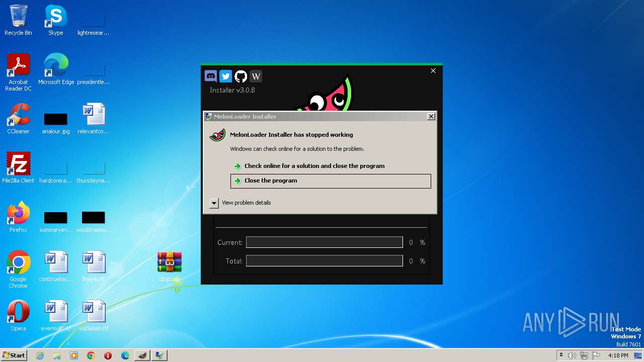Click the 4:18 PM taskbar clock

point(618,355)
